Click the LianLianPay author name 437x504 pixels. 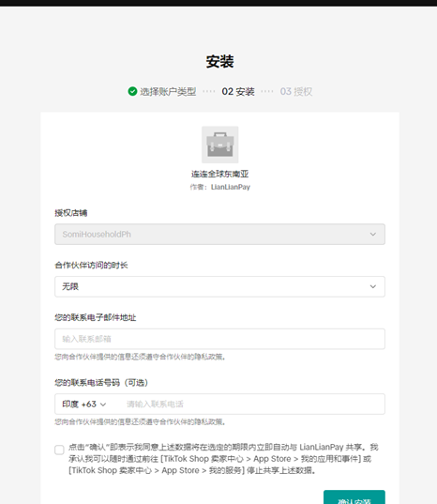pos(231,187)
